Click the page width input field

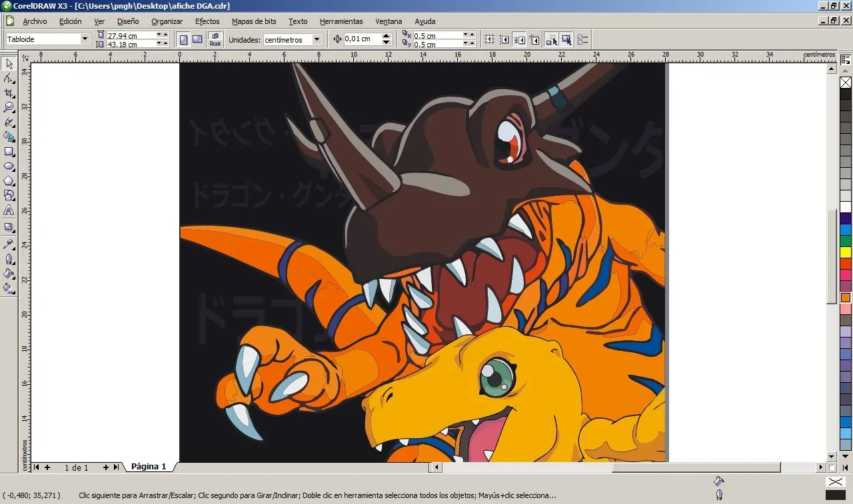point(131,35)
